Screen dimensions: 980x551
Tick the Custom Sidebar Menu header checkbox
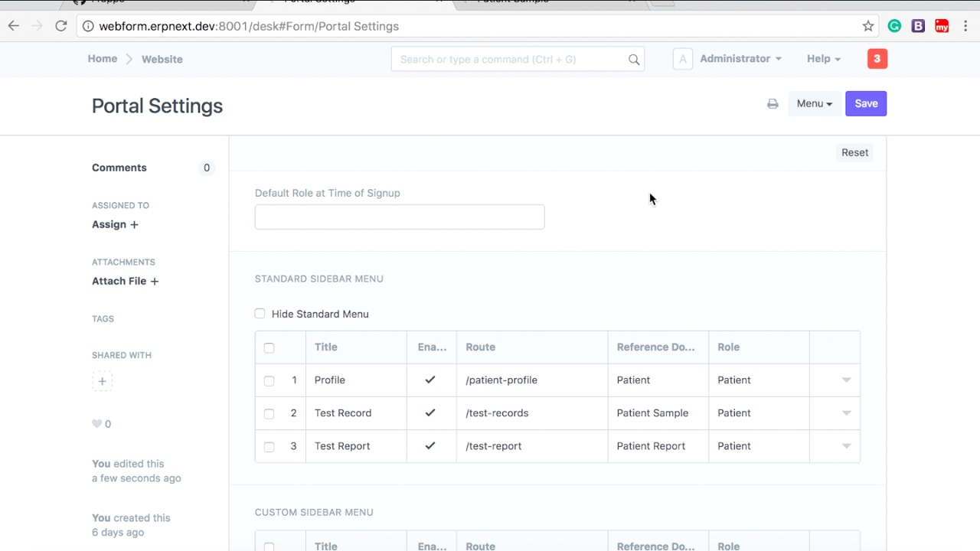(269, 546)
